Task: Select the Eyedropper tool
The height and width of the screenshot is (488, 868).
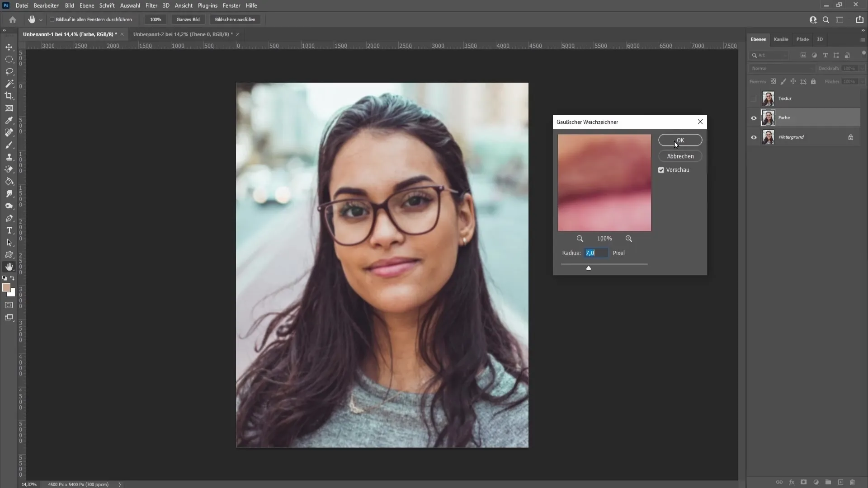Action: click(x=9, y=120)
